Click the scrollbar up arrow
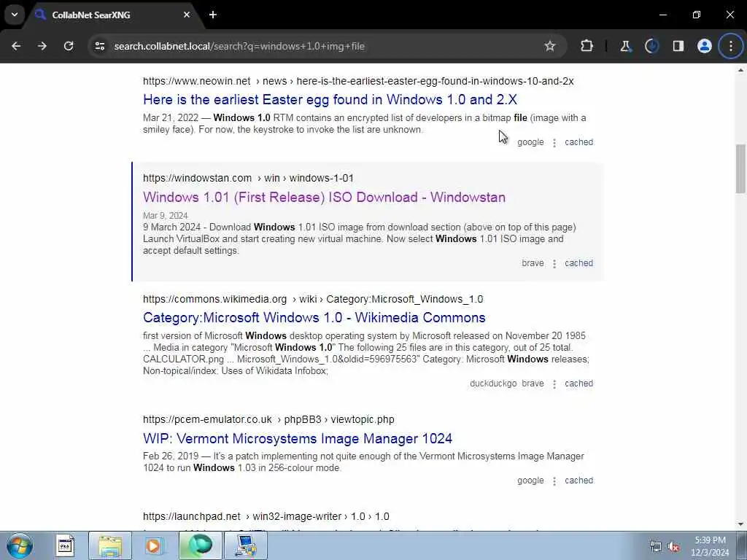Image resolution: width=747 pixels, height=560 pixels. (740, 70)
